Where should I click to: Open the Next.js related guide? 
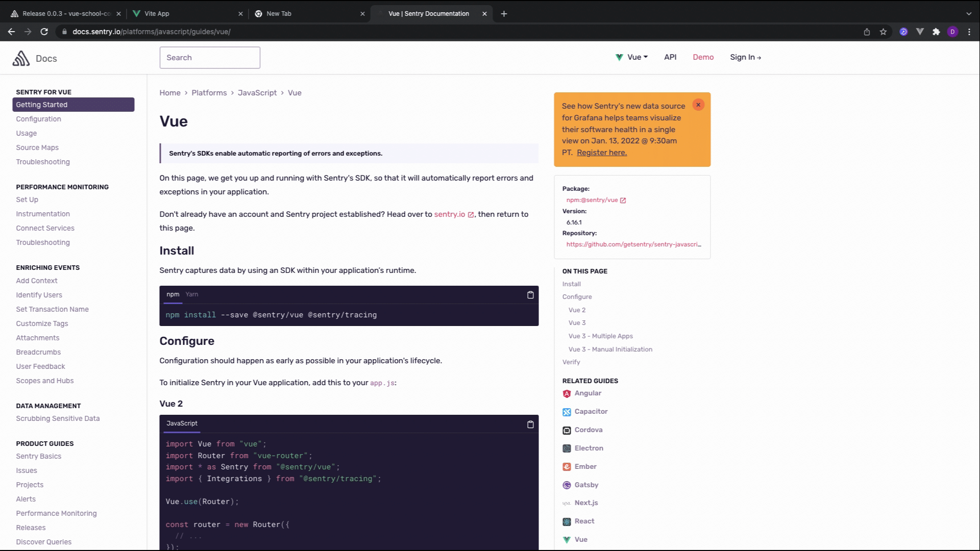[586, 503]
